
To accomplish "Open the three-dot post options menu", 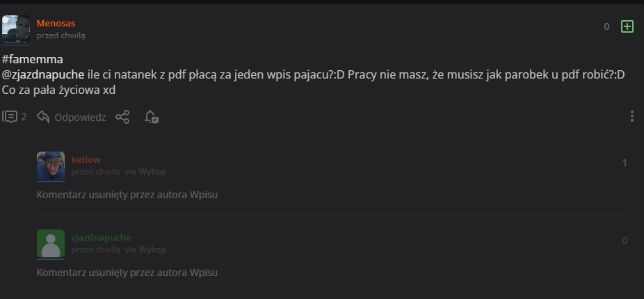I will click(631, 117).
